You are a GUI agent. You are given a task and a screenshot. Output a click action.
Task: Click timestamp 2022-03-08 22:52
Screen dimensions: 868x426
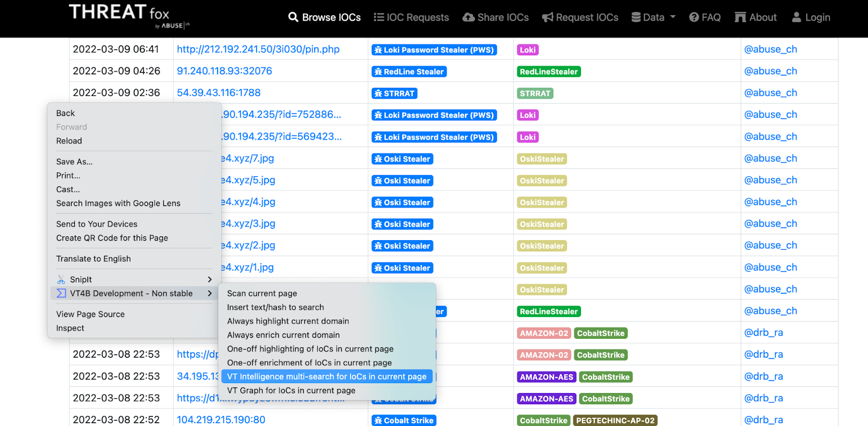coord(117,420)
